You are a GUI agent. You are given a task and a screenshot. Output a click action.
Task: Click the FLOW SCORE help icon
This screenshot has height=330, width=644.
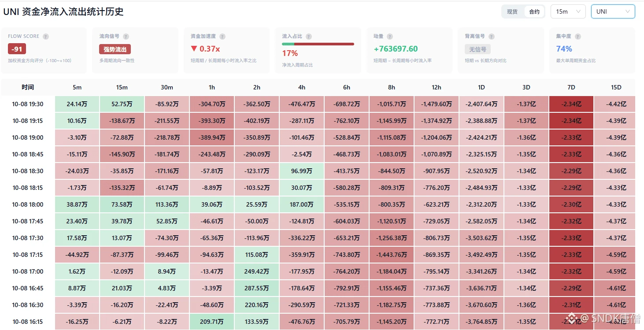click(46, 37)
